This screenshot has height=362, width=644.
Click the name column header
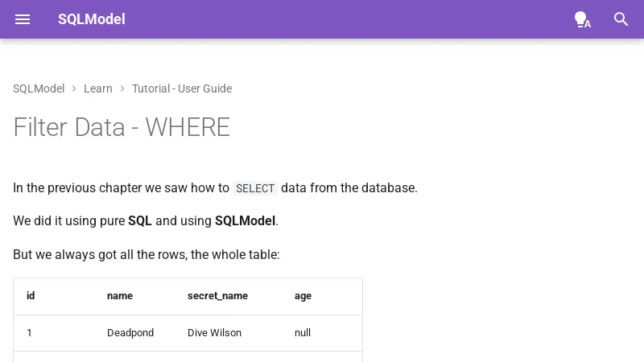coord(120,296)
